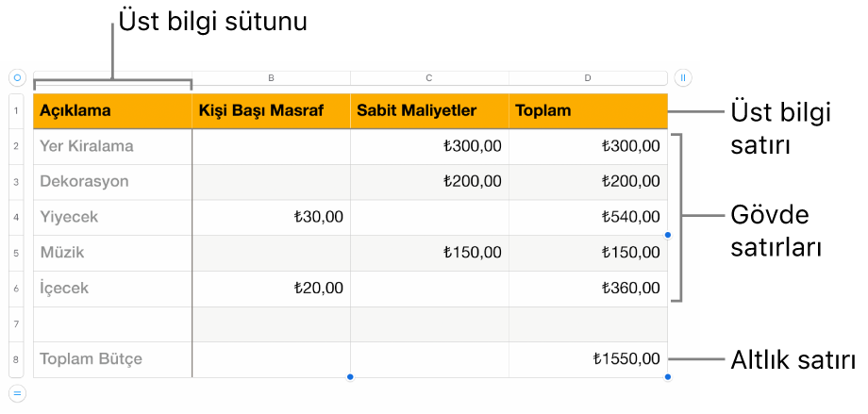Viewport: 868px width, 414px height.
Task: Select row 7 number tab
Action: click(16, 324)
